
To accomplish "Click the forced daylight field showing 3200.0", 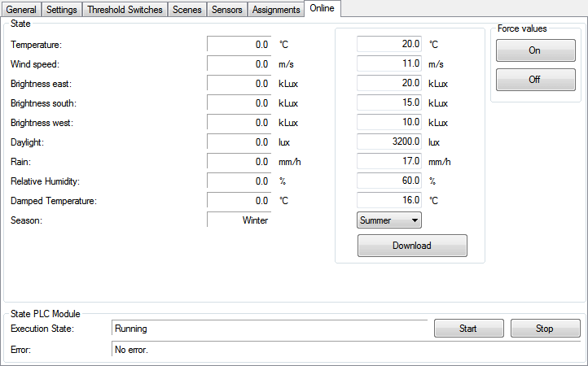I will point(389,142).
